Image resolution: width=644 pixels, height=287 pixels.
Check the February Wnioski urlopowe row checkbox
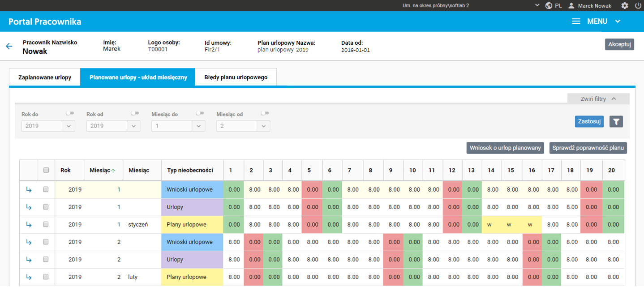tap(46, 242)
